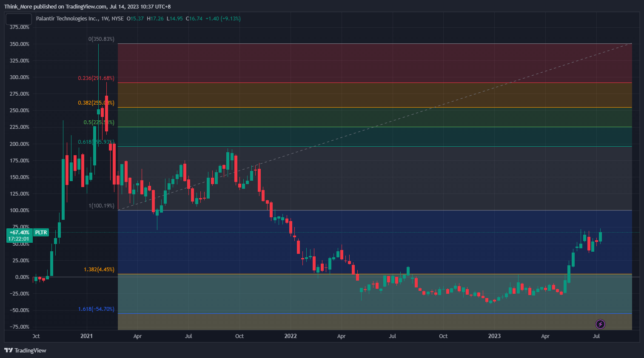Select the 0.236(291.68%) Fibonacci level label
Image resolution: width=644 pixels, height=358 pixels.
96,78
